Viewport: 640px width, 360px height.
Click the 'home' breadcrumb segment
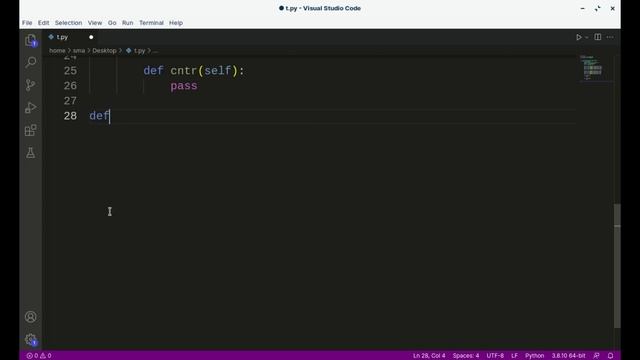57,51
